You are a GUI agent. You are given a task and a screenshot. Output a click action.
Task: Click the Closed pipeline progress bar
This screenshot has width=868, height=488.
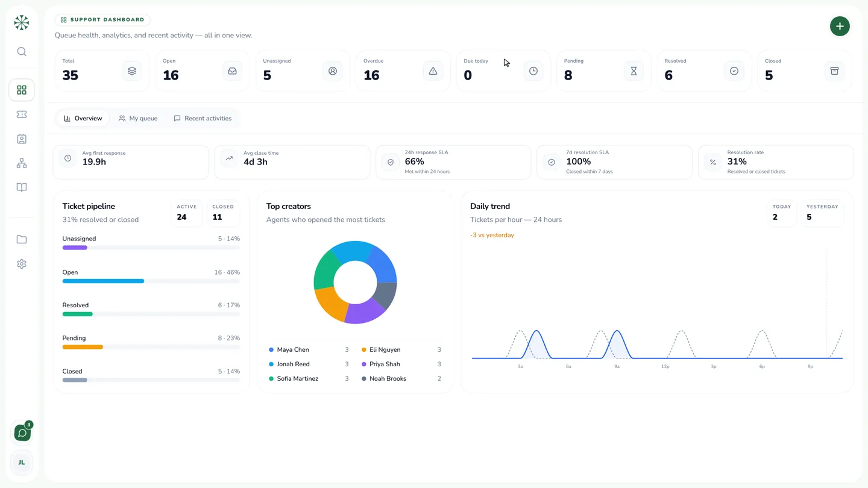(151, 380)
